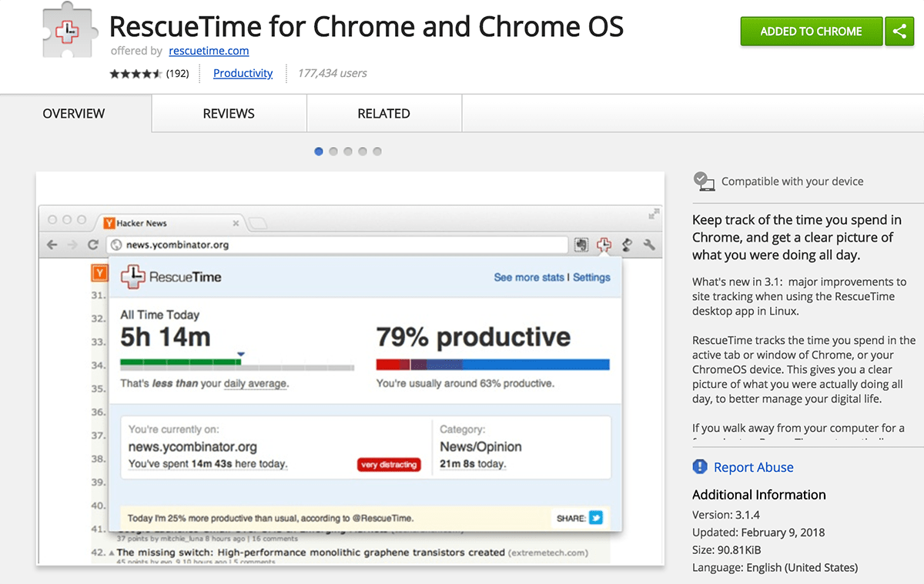The width and height of the screenshot is (924, 584).
Task: Click See more stats in popup
Action: 529,277
